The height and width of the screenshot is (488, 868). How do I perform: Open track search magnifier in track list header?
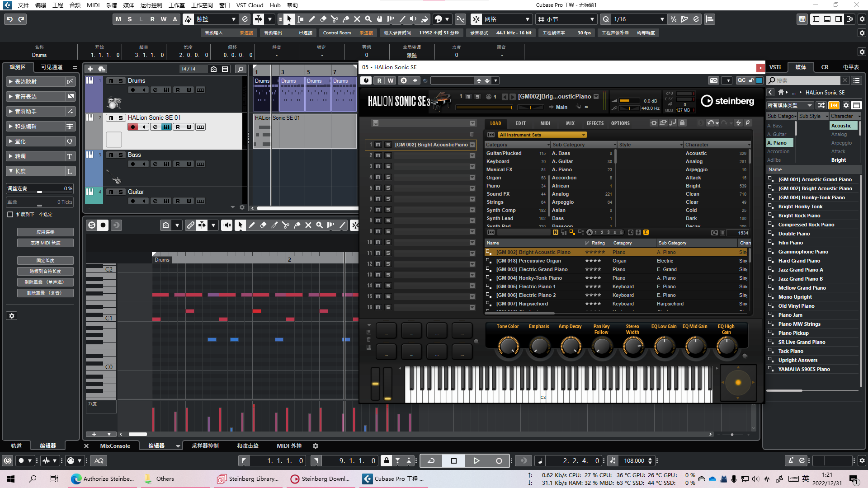tap(241, 69)
